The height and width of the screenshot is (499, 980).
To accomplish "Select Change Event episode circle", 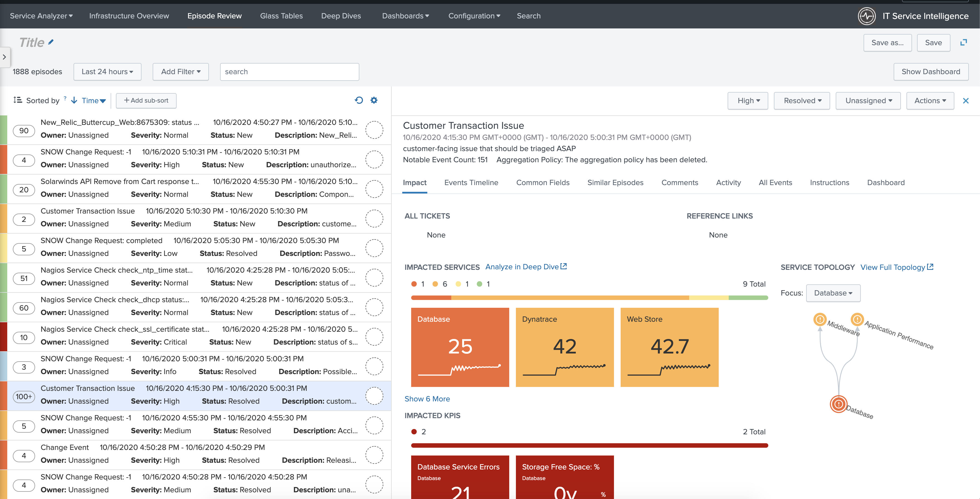I will (374, 455).
